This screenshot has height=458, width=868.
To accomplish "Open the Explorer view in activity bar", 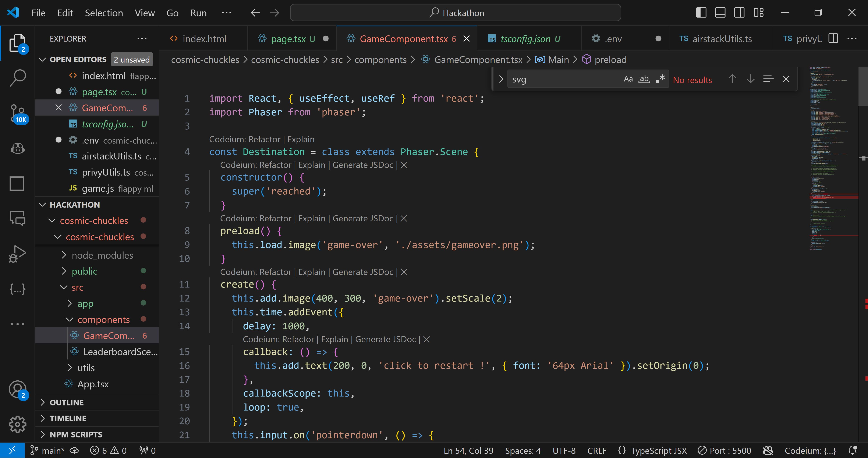I will tap(18, 43).
